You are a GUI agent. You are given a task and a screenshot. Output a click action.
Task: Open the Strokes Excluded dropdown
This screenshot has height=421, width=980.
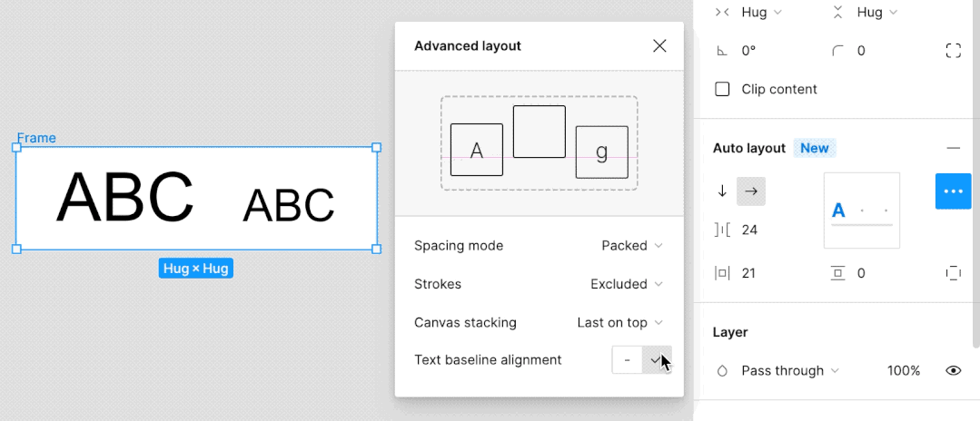point(627,284)
